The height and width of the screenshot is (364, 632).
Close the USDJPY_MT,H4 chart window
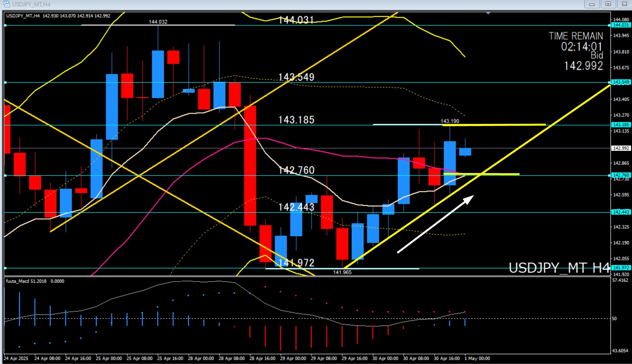(x=624, y=4)
